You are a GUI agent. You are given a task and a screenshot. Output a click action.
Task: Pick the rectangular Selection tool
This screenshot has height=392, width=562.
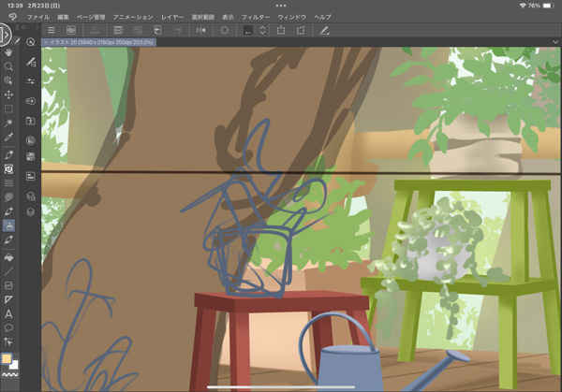tap(8, 109)
